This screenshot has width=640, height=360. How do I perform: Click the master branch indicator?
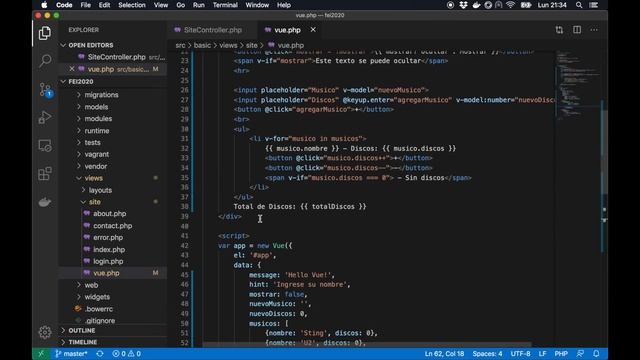[71, 353]
